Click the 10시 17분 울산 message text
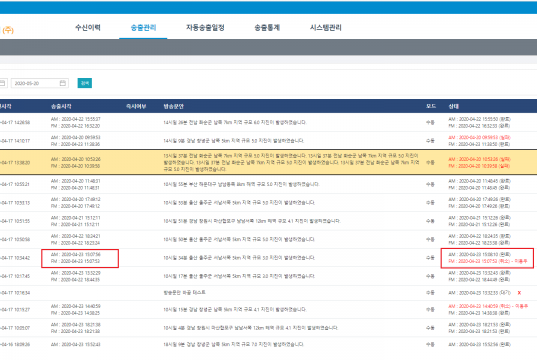537x360 pixels. [x=239, y=276]
